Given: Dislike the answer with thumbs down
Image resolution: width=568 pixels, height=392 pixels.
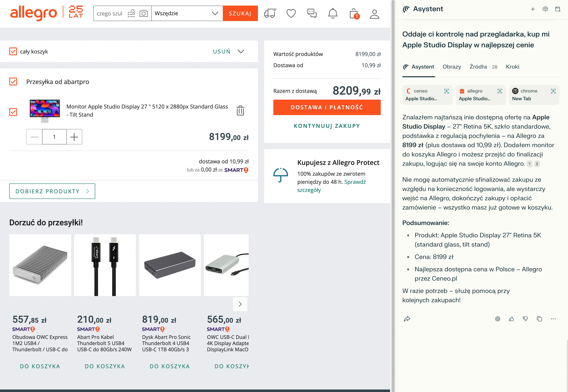Looking at the screenshot, I should pyautogui.click(x=525, y=319).
